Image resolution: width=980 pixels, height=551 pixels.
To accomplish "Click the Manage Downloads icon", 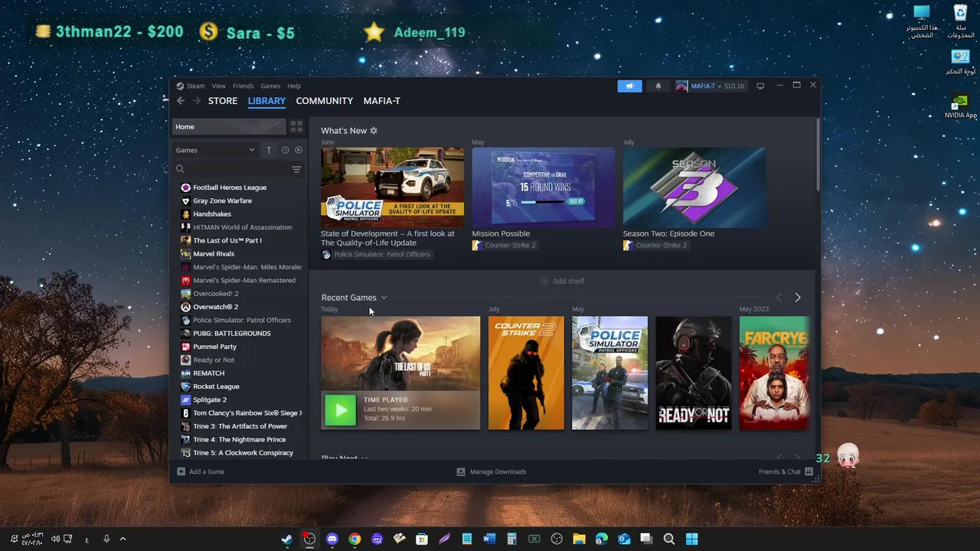I will 461,471.
